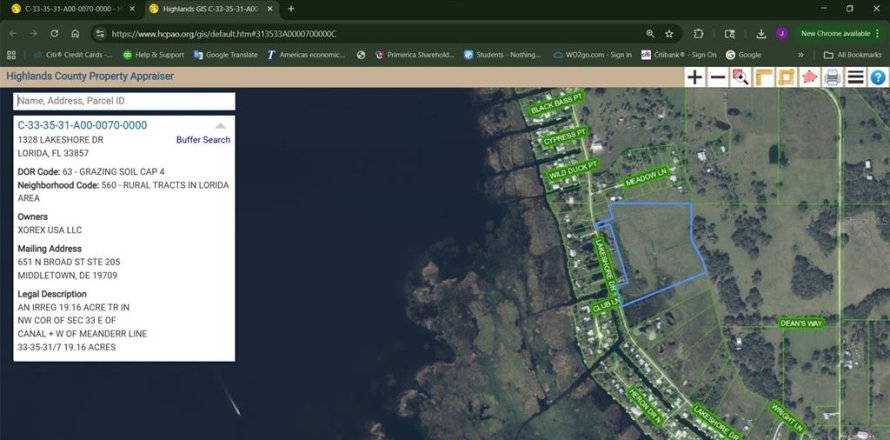Open Chrome downloads
This screenshot has height=440, width=890.
(x=761, y=33)
